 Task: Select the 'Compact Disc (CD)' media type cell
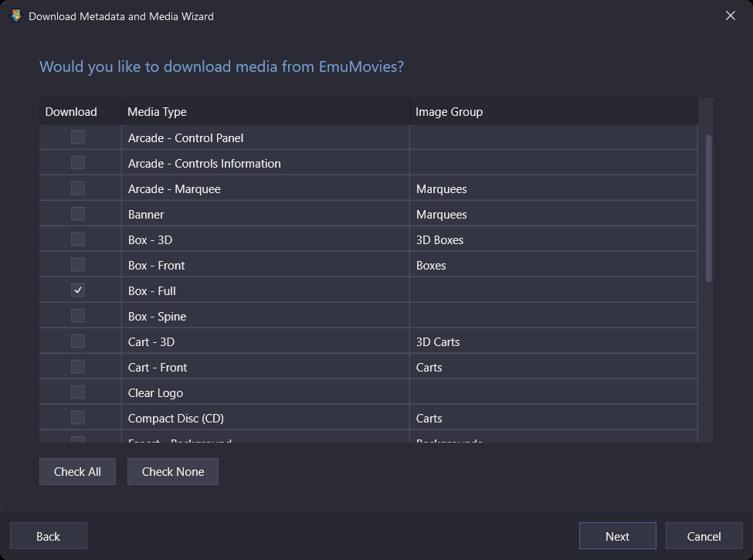pos(266,418)
